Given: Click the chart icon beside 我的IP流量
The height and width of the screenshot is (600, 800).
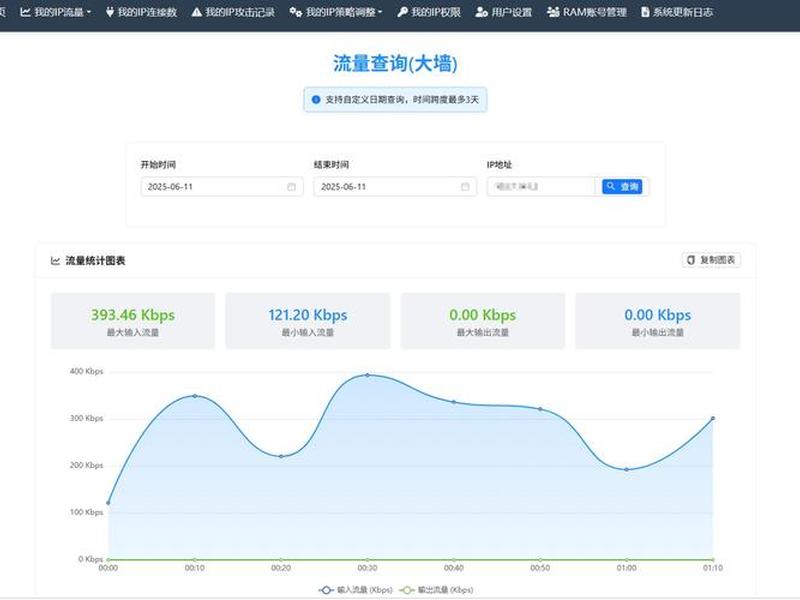Looking at the screenshot, I should [26, 12].
